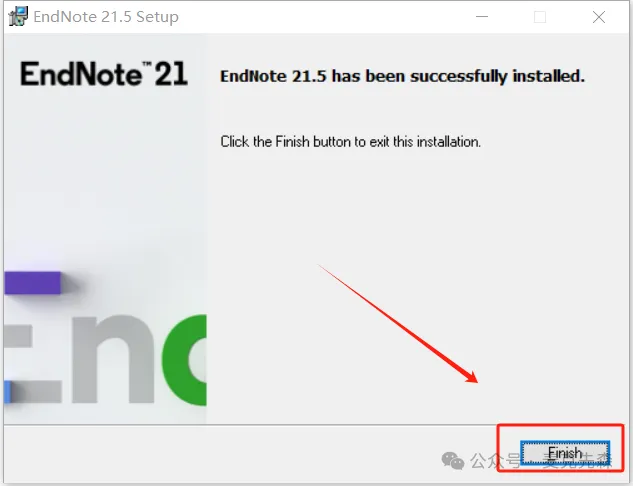Click the 公众号 watermark text

(495, 461)
